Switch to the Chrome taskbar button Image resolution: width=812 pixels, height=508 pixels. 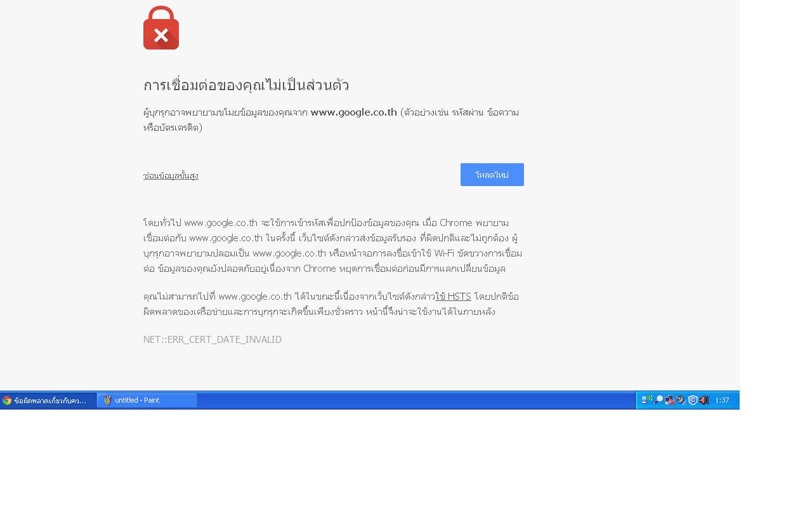pyautogui.click(x=48, y=401)
